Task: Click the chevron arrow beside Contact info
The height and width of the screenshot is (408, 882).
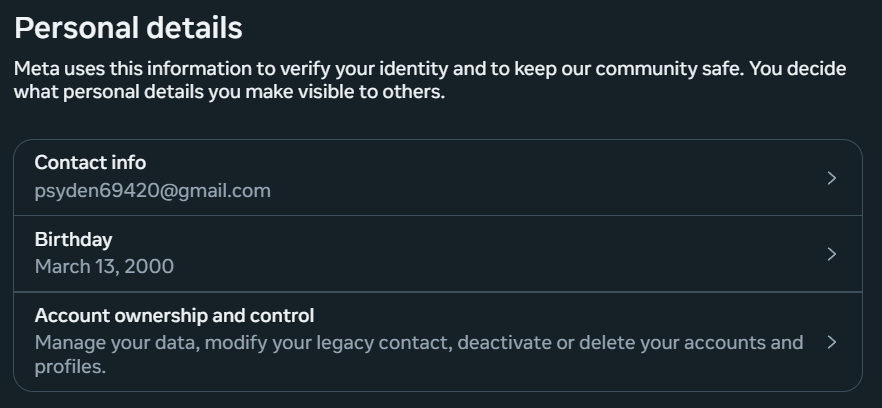Action: 832,178
